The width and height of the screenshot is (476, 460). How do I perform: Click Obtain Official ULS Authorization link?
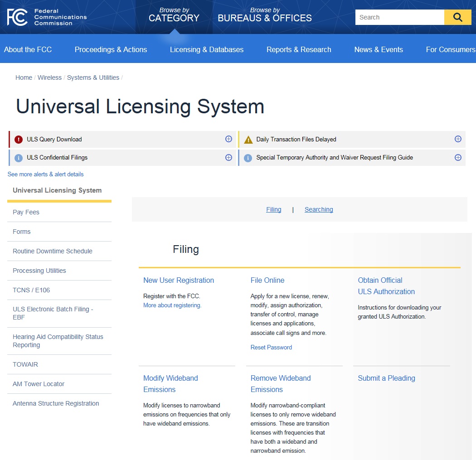tap(386, 286)
